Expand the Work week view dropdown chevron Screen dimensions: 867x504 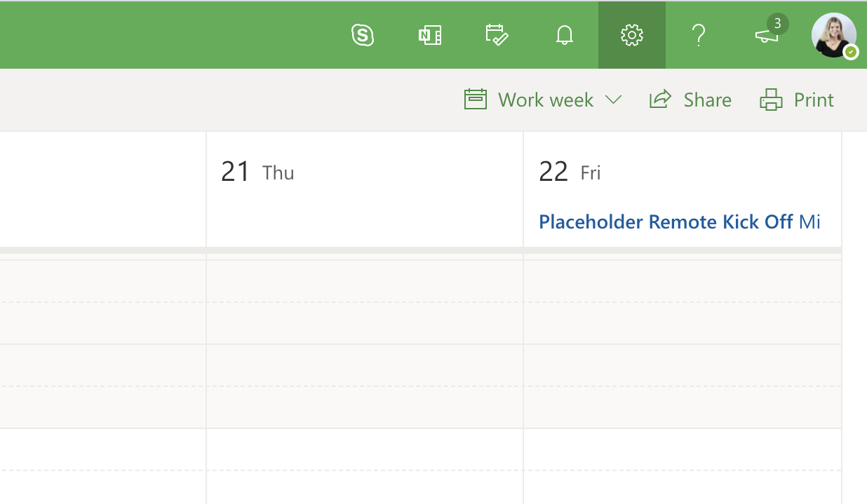pyautogui.click(x=613, y=100)
